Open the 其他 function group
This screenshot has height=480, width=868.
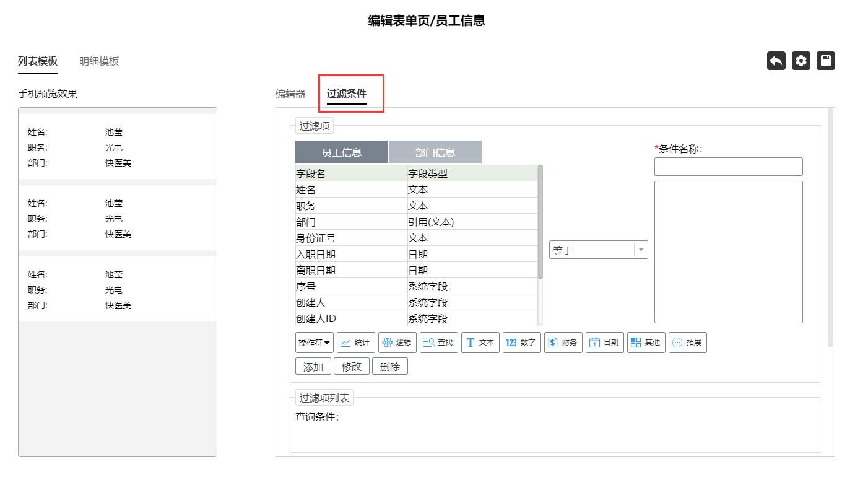[x=646, y=343]
